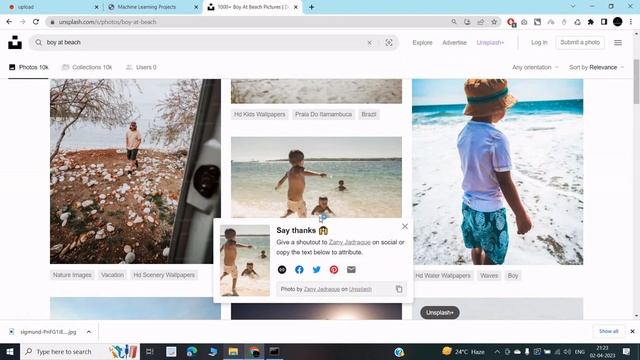This screenshot has height=360, width=640.
Task: Copy attribution text with clipboard icon
Action: 399,289
